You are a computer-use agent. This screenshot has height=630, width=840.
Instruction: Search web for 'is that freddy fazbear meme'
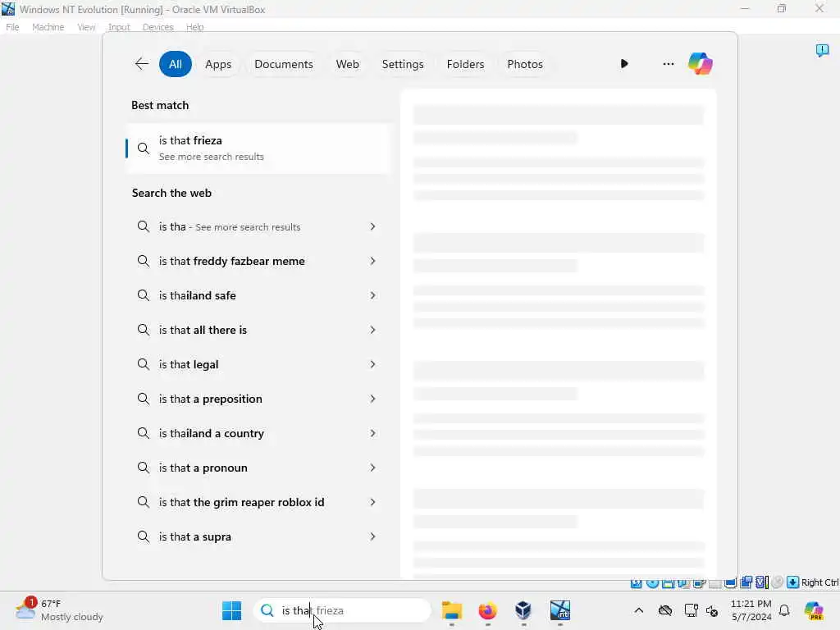coord(258,261)
